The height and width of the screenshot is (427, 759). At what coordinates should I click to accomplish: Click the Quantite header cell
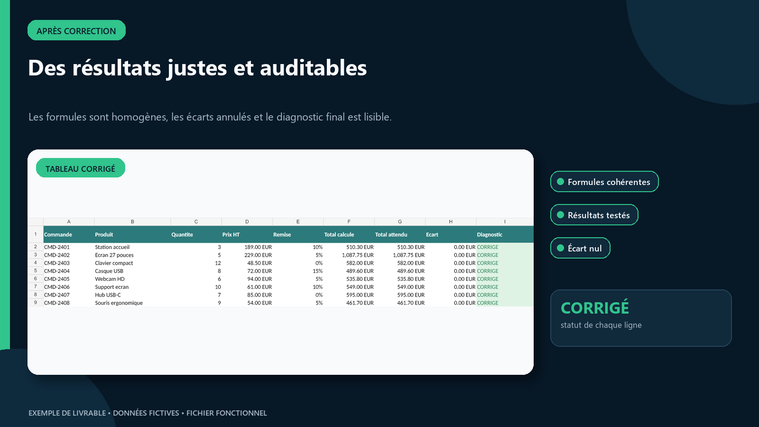pos(196,234)
